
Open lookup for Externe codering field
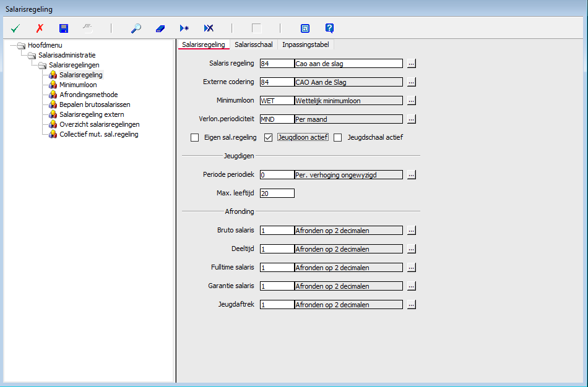(412, 82)
